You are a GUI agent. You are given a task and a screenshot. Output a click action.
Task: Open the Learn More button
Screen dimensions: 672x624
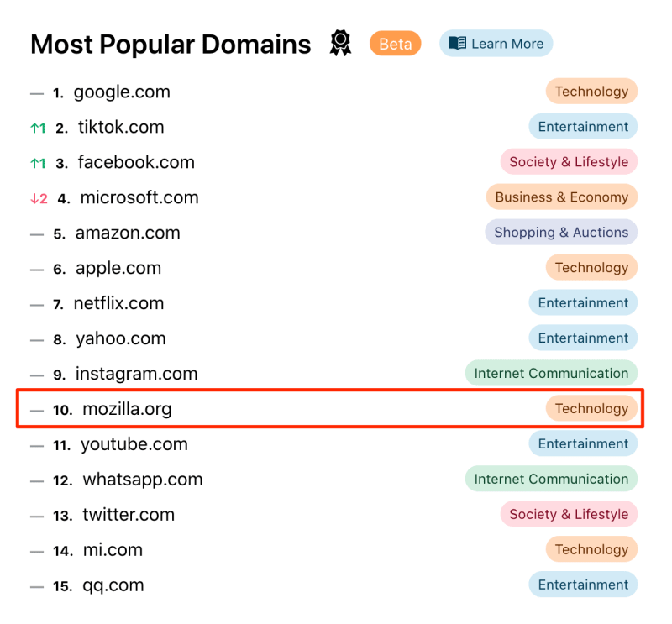click(496, 44)
